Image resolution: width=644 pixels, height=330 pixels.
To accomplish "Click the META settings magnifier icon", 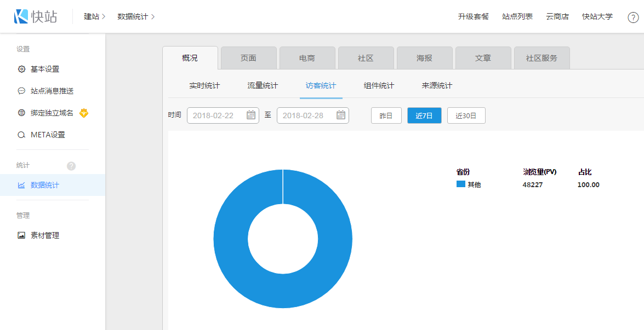I will (21, 135).
